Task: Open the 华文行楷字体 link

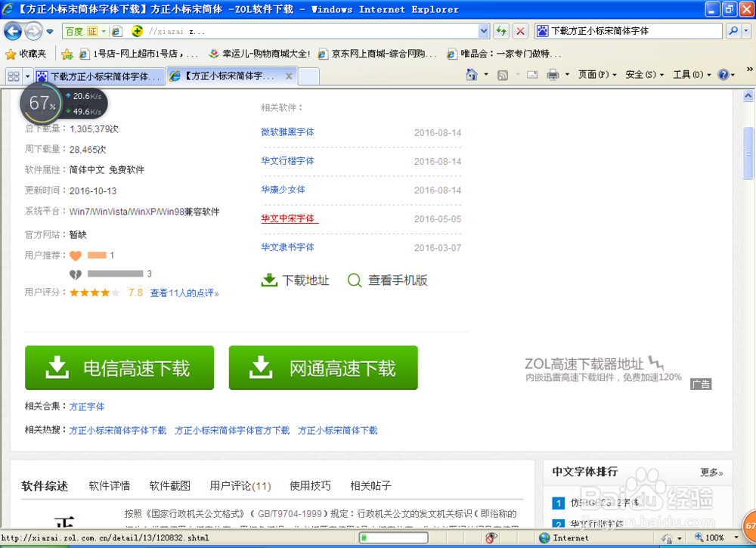Action: tap(287, 161)
